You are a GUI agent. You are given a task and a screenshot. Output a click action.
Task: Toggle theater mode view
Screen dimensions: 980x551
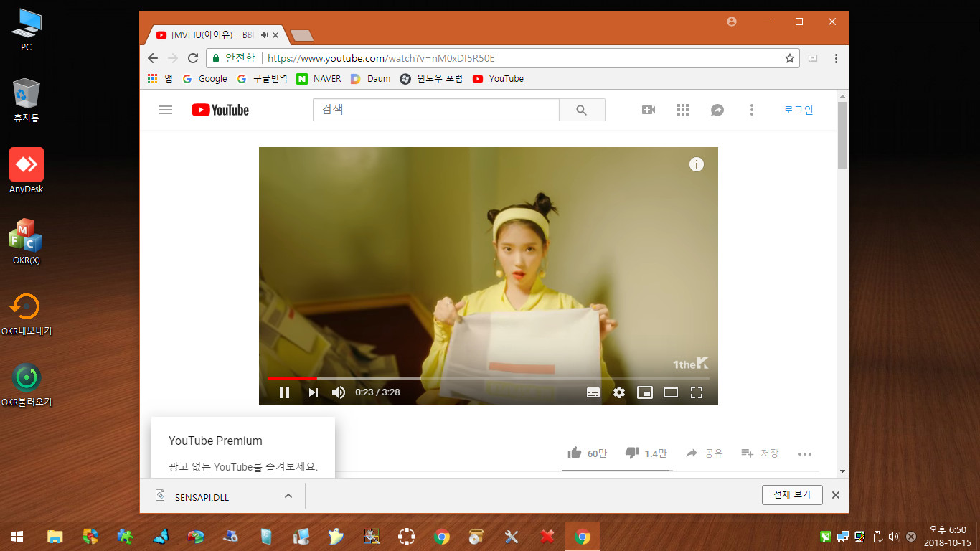tap(671, 392)
